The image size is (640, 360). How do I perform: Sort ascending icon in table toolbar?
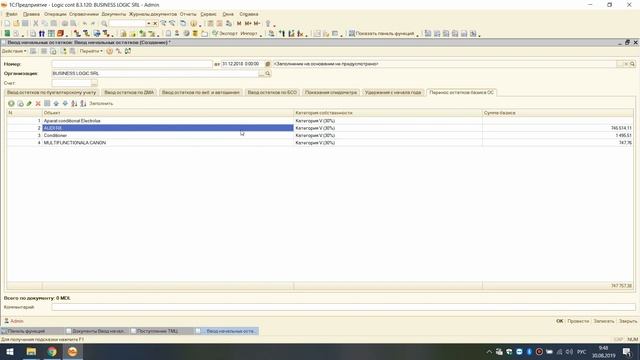74,104
